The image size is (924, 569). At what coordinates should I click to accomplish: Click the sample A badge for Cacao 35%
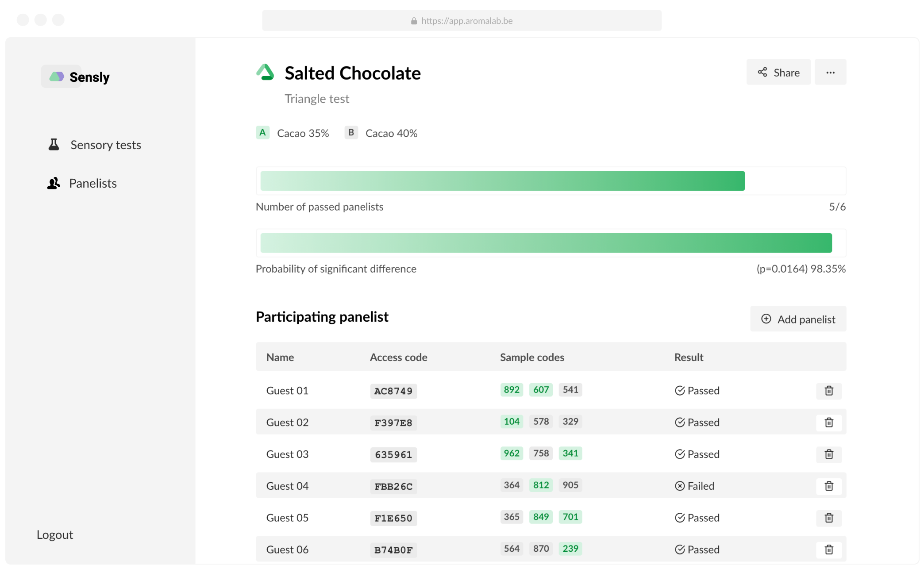pyautogui.click(x=263, y=132)
